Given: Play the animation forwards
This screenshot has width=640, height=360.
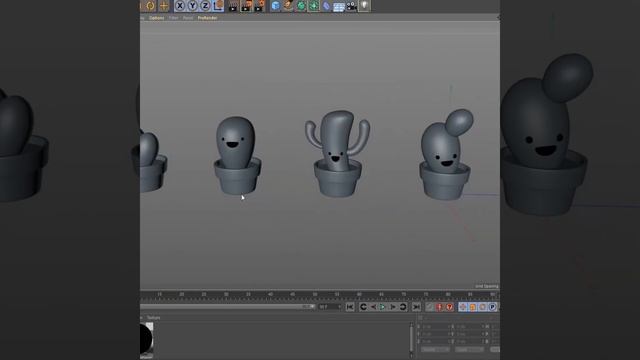Looking at the screenshot, I should coord(382,307).
